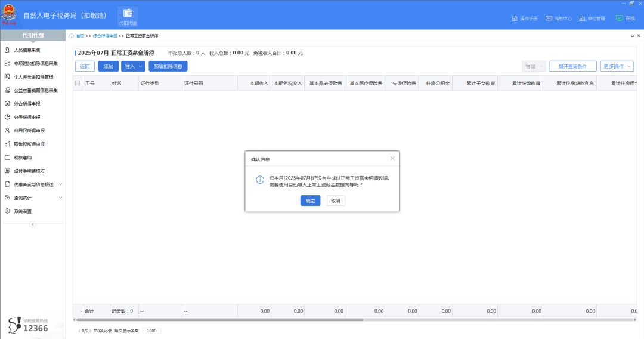
Task: Open 消息中心 envelope icon
Action: point(549,19)
